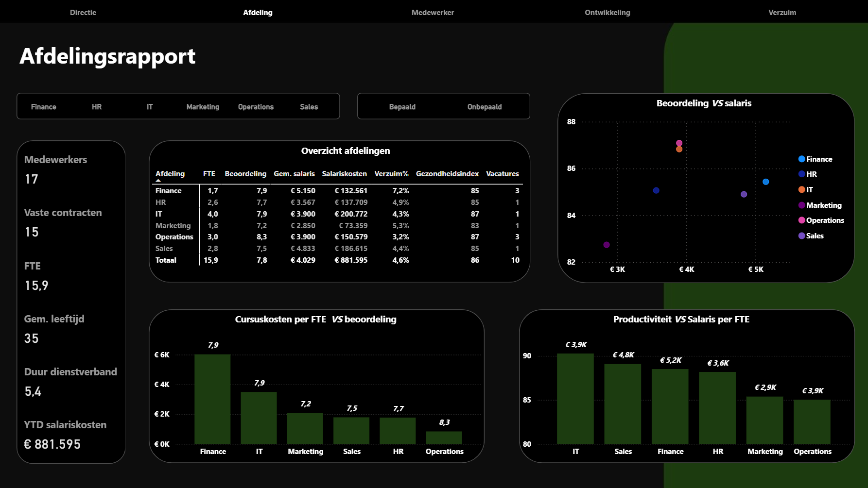
Task: Toggle the Bepaald contract filter
Action: (x=402, y=107)
